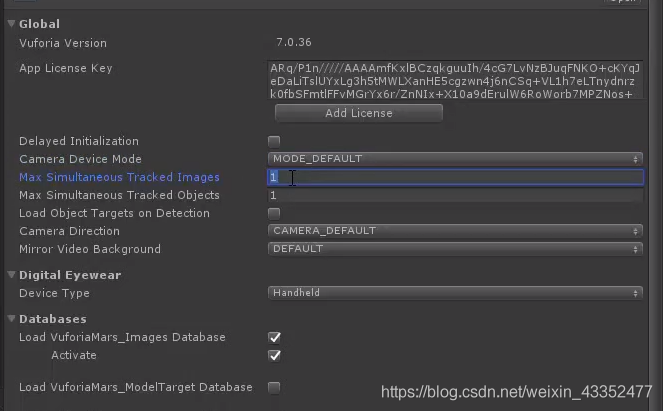Click the Digital Eyewear section header
663x411 pixels.
click(70, 275)
